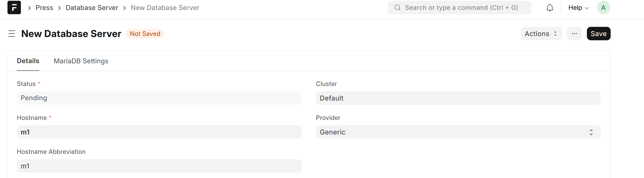
Task: Go to Database Server breadcrumb link
Action: (x=92, y=8)
